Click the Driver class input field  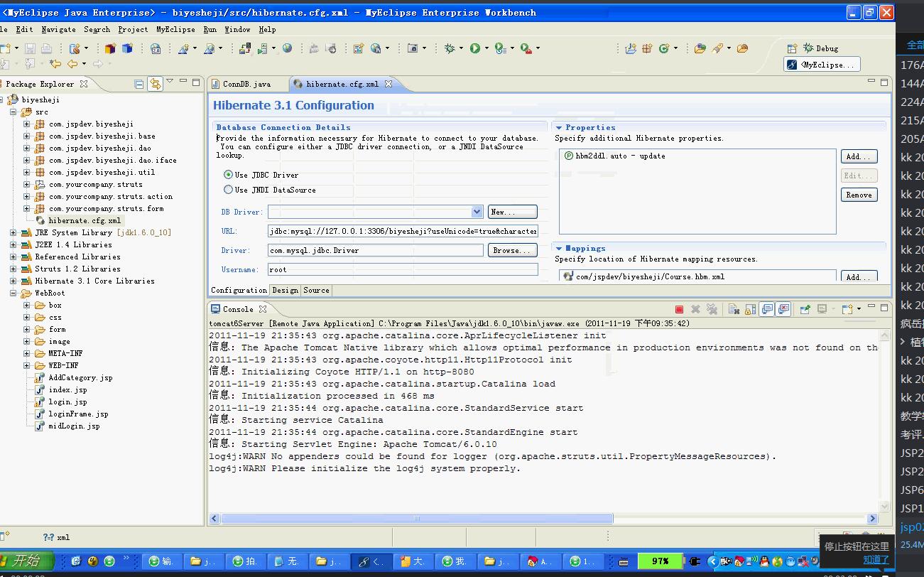click(x=375, y=250)
